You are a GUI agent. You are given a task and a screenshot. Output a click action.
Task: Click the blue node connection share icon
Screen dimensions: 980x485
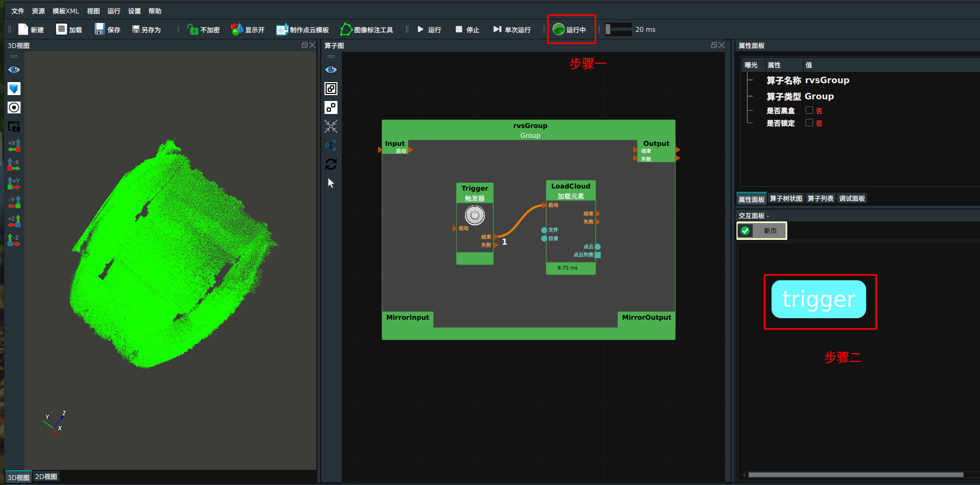(331, 145)
